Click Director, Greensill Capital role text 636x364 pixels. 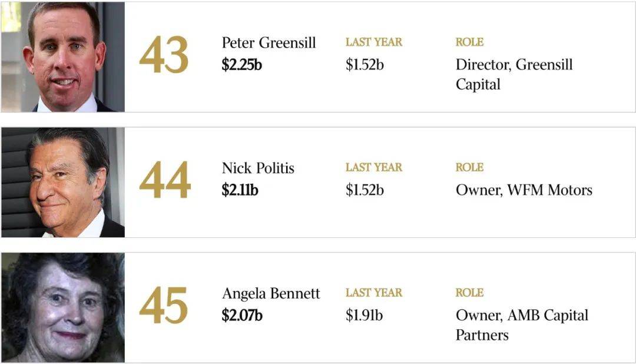(x=514, y=74)
